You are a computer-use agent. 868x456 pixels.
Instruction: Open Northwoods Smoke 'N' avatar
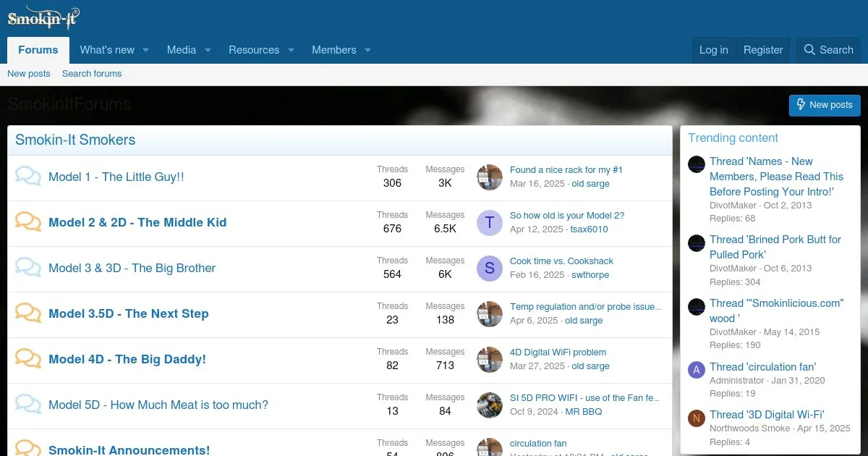(x=697, y=418)
